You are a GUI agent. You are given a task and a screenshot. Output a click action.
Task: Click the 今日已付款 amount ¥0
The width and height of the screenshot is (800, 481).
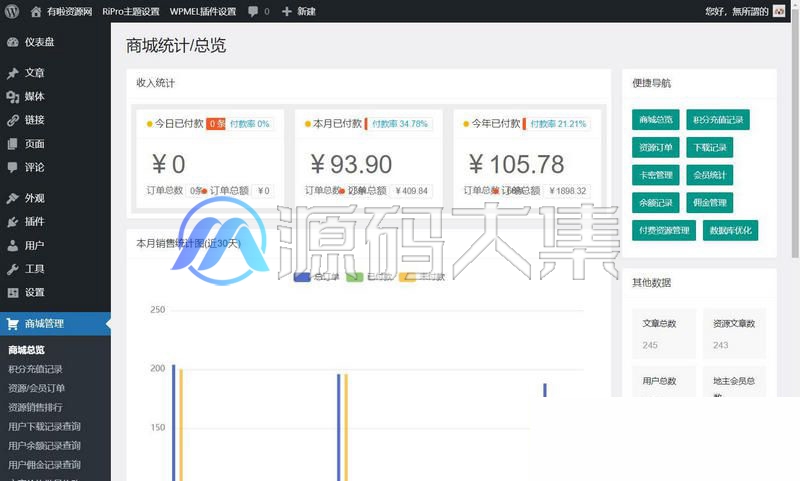169,164
